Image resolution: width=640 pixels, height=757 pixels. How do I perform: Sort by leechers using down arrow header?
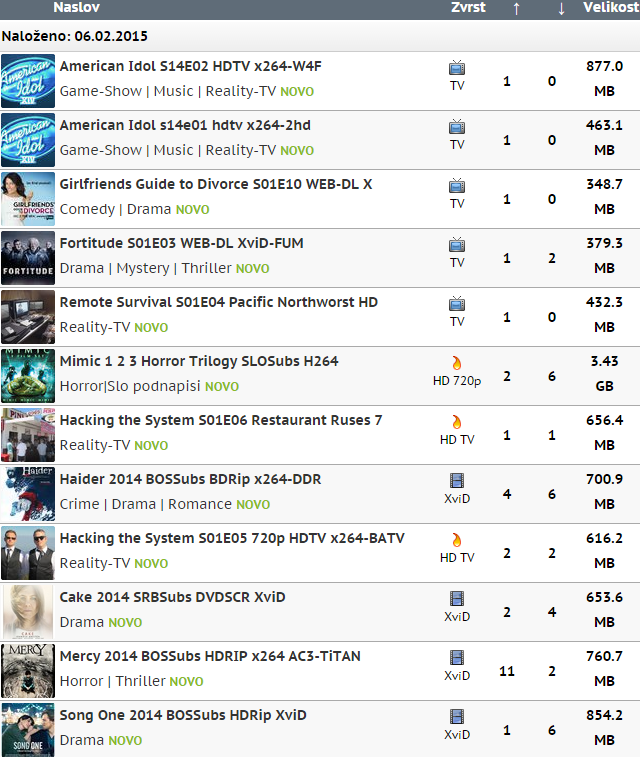(561, 8)
